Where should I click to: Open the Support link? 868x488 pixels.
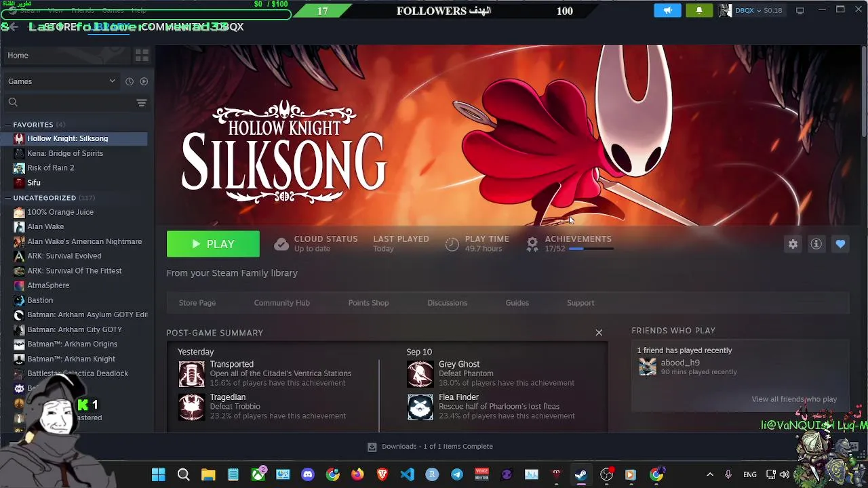580,303
